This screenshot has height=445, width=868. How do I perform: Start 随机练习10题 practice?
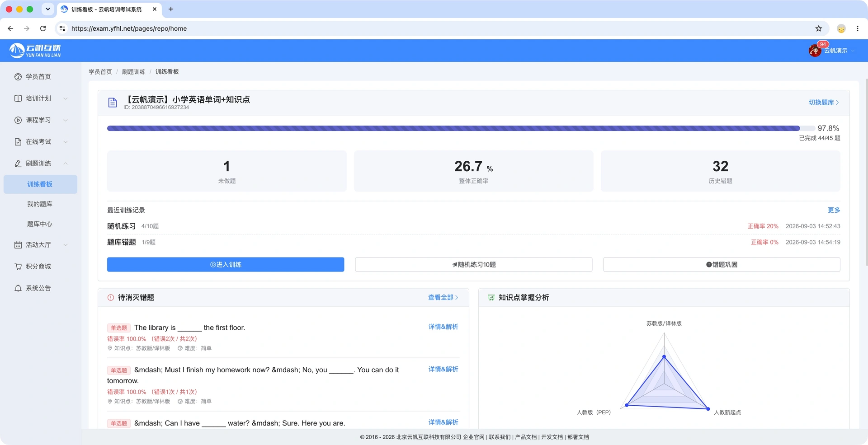tap(474, 265)
